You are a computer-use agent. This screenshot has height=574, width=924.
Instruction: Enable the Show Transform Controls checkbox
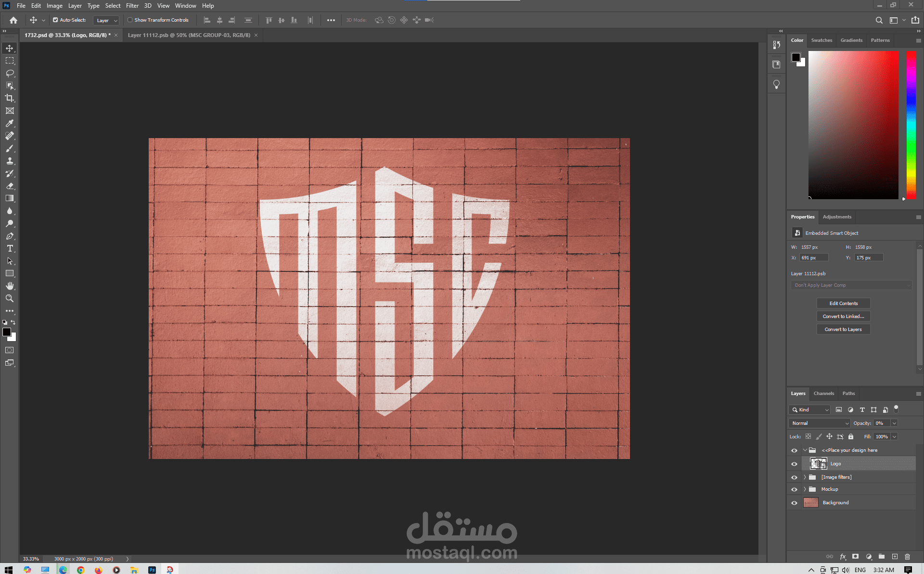(x=130, y=20)
